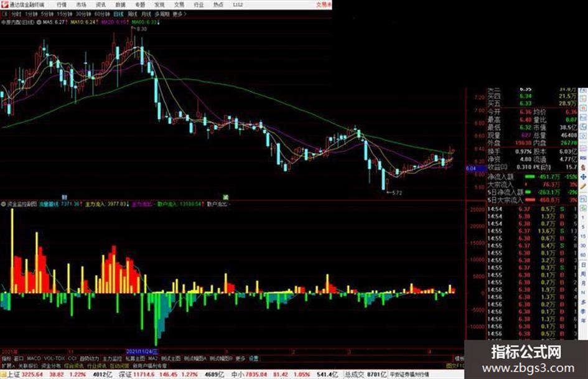Open the 综合资讯 tab
The width and height of the screenshot is (588, 379).
(74, 365)
